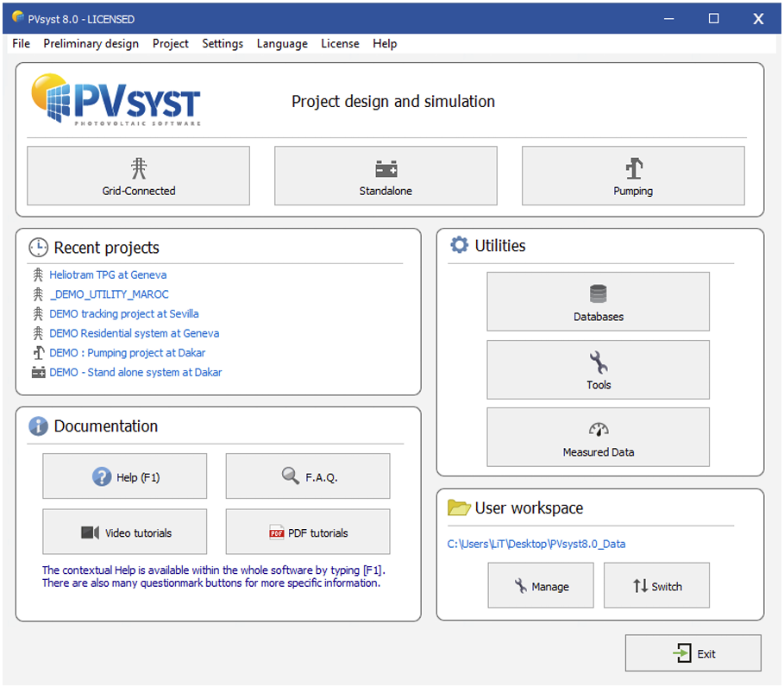Open the Grid-Connected project designer
The height and width of the screenshot is (687, 784).
point(138,175)
